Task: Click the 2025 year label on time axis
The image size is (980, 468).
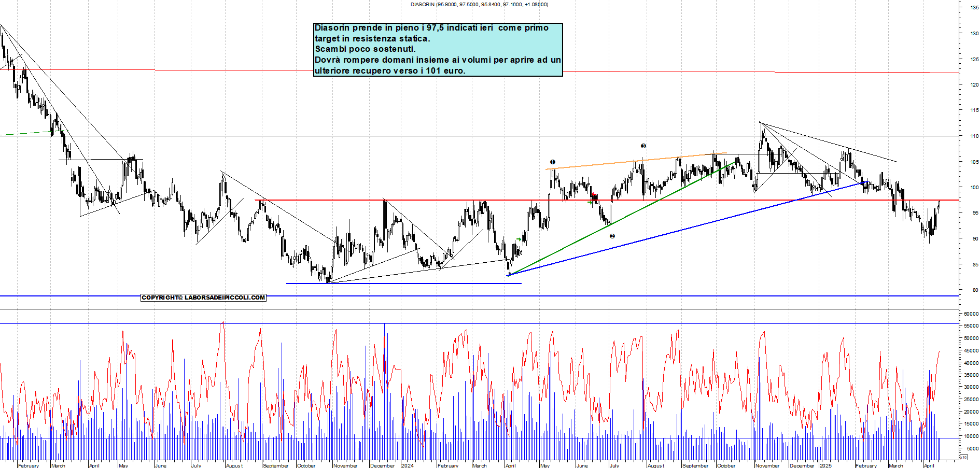Action: pyautogui.click(x=826, y=465)
